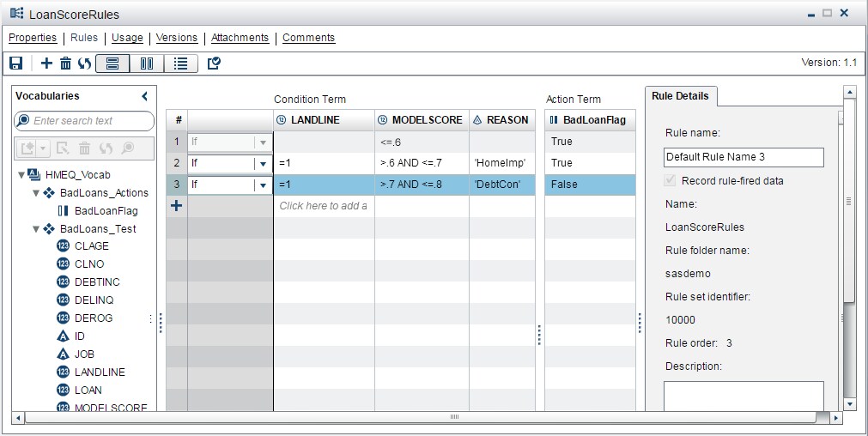
Task: Select the DEBTINC term
Action: (97, 282)
